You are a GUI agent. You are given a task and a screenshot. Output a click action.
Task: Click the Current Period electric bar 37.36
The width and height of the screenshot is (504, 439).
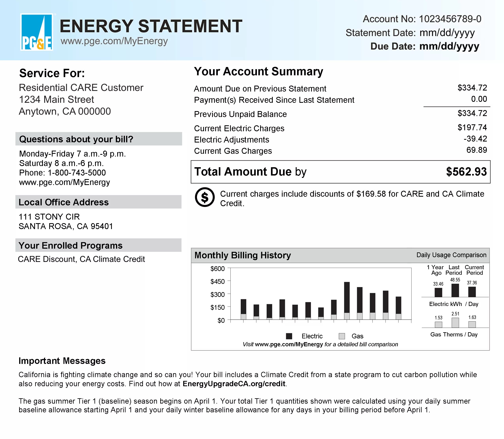tap(472, 292)
